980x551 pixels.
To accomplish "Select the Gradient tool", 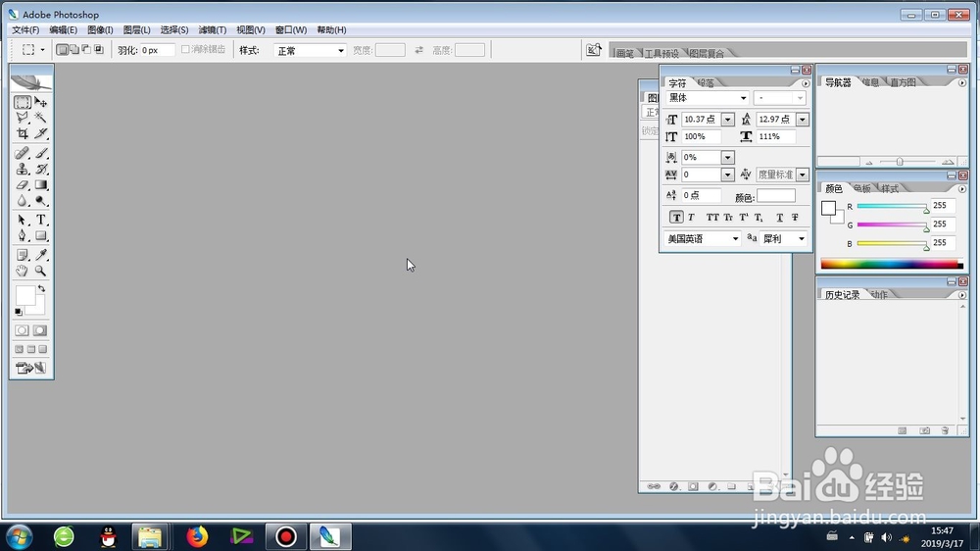I will [x=40, y=185].
